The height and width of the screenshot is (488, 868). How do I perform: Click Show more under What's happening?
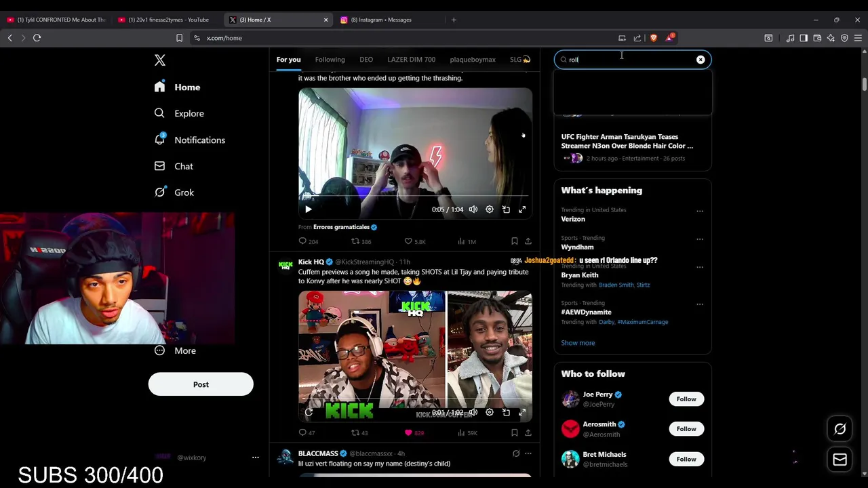pos(578,343)
